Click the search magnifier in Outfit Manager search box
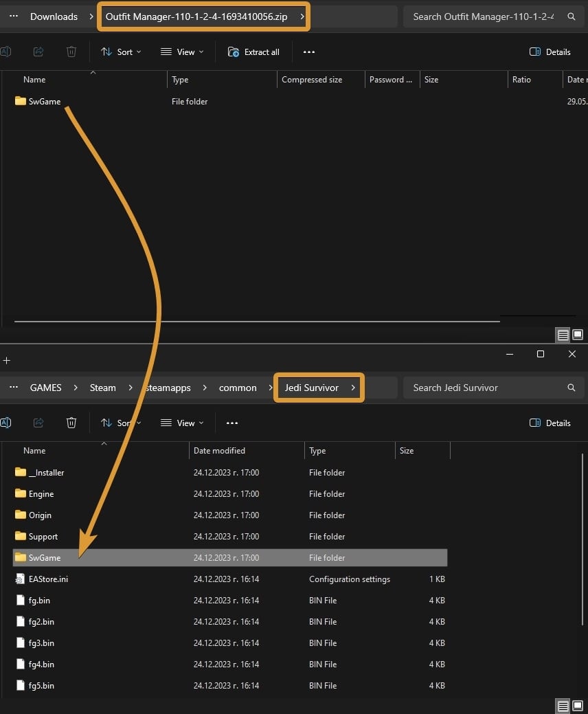Image resolution: width=588 pixels, height=714 pixels. tap(571, 17)
